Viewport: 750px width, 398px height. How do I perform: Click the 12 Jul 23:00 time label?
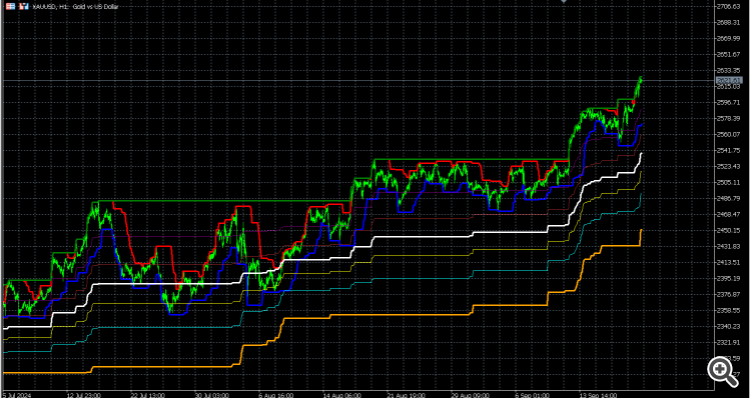pos(84,395)
